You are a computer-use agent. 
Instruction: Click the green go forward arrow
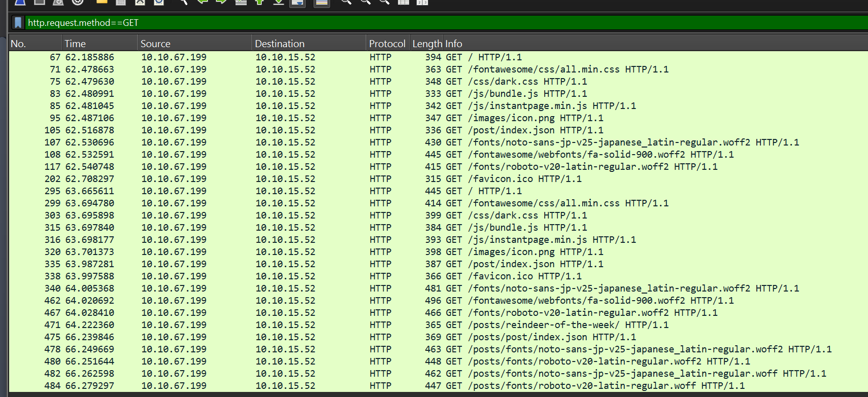(x=221, y=2)
